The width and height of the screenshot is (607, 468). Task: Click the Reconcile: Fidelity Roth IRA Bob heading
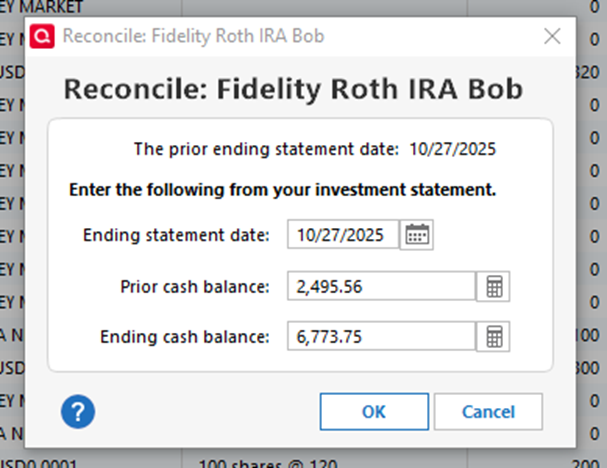[293, 89]
